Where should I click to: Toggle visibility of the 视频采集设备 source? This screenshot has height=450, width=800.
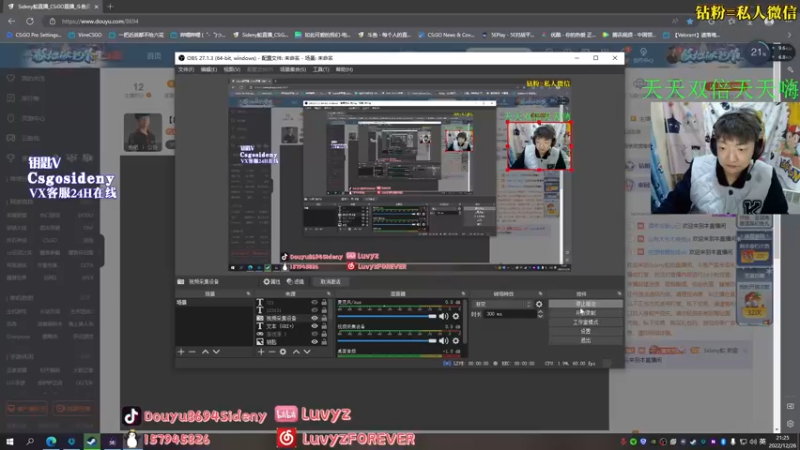(x=314, y=318)
